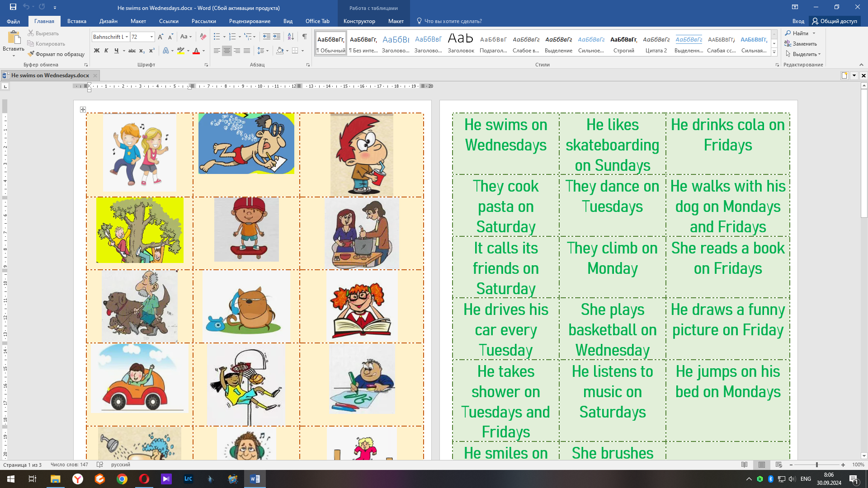Toggle center alignment
Image resolution: width=868 pixels, height=488 pixels.
click(227, 51)
